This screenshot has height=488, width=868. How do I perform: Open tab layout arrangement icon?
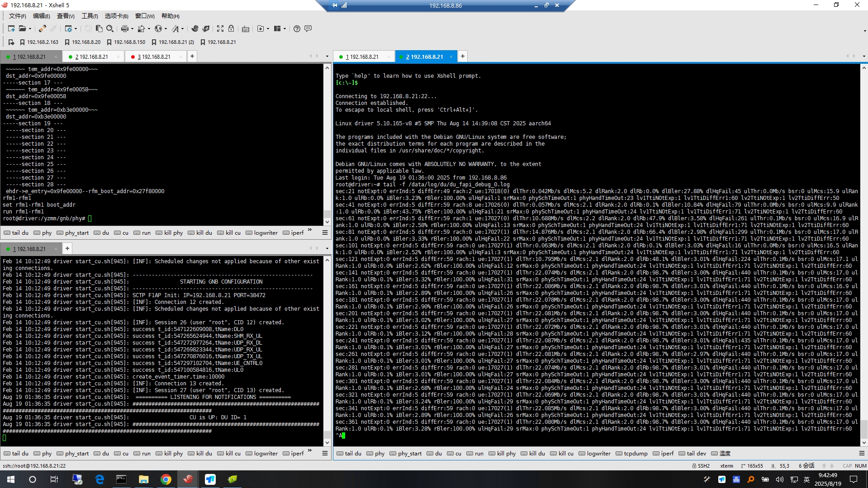click(277, 28)
